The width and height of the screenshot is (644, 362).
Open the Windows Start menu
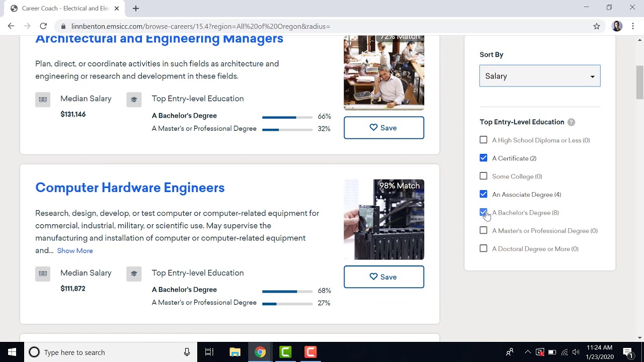(12, 352)
